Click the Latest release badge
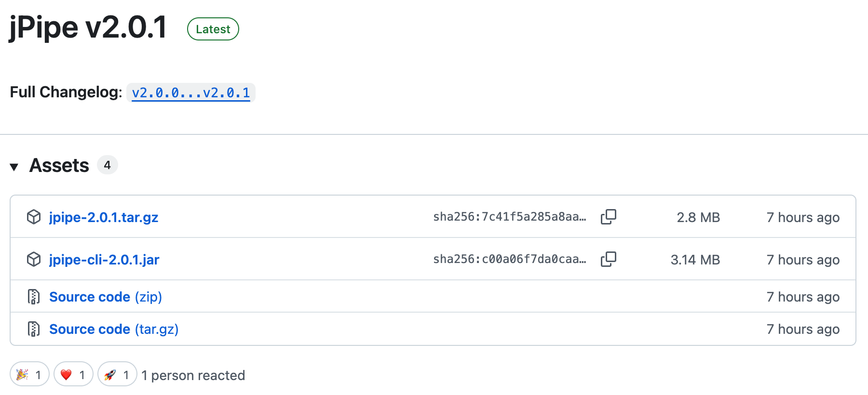The height and width of the screenshot is (395, 868). click(x=213, y=29)
